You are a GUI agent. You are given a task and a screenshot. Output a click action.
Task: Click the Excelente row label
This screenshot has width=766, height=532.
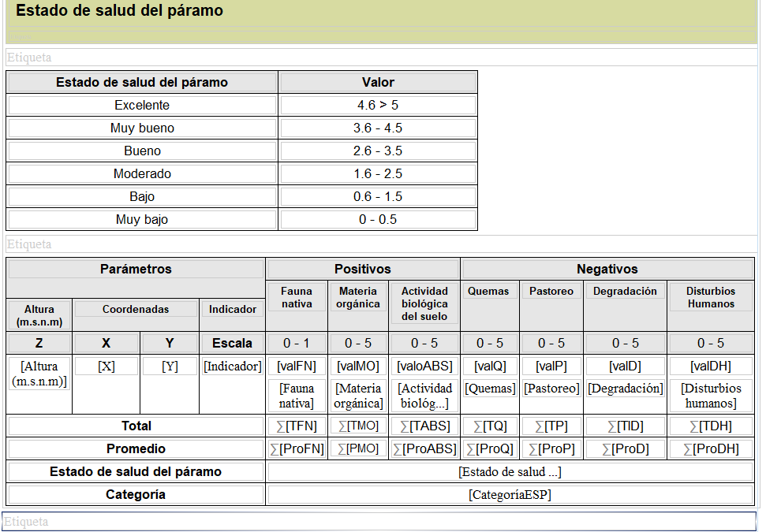142,106
